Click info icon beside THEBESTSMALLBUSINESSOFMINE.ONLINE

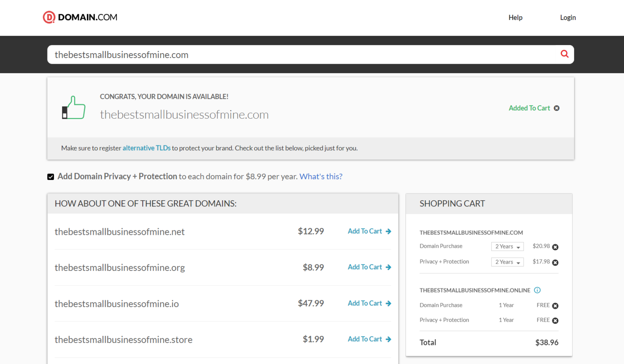pos(537,290)
